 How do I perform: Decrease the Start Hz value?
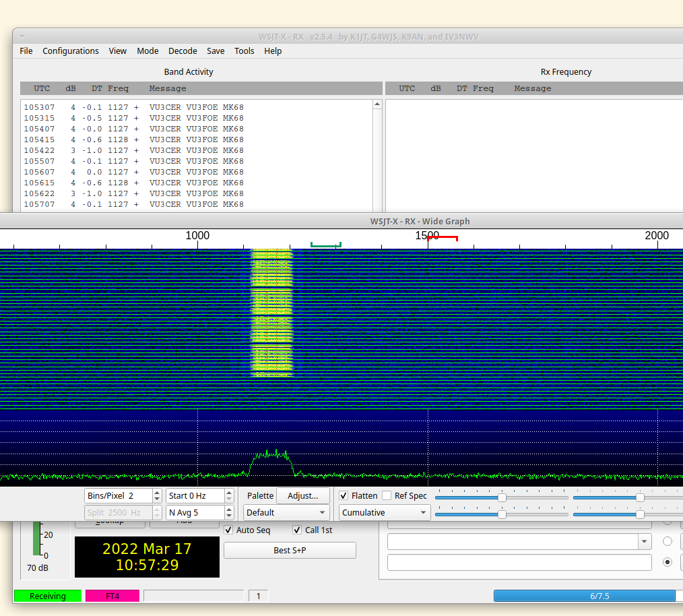tap(229, 499)
